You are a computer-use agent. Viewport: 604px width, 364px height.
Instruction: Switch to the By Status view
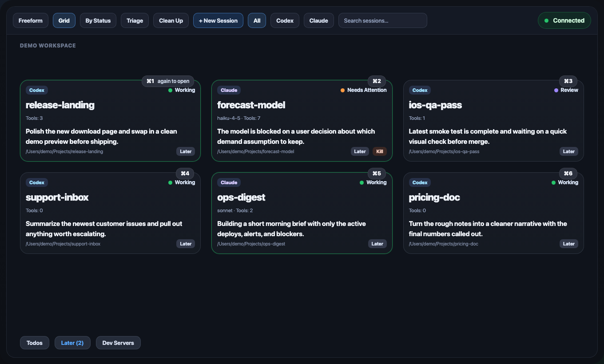click(98, 20)
